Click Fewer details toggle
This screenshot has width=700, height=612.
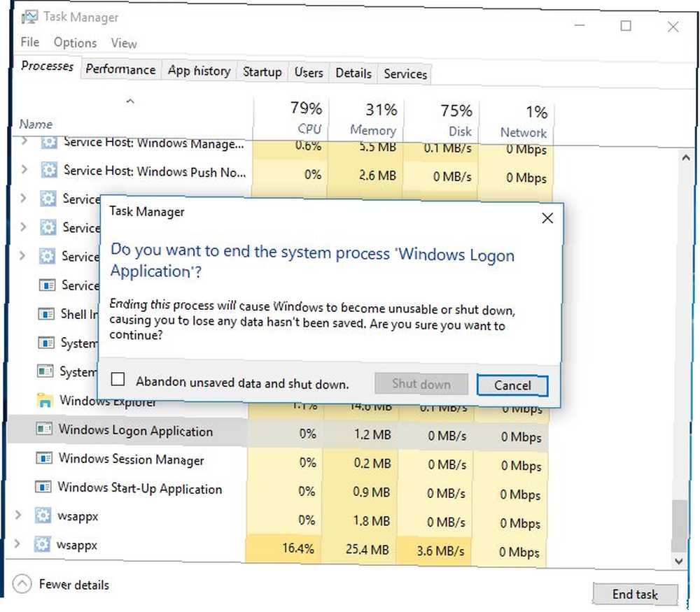pos(62,584)
